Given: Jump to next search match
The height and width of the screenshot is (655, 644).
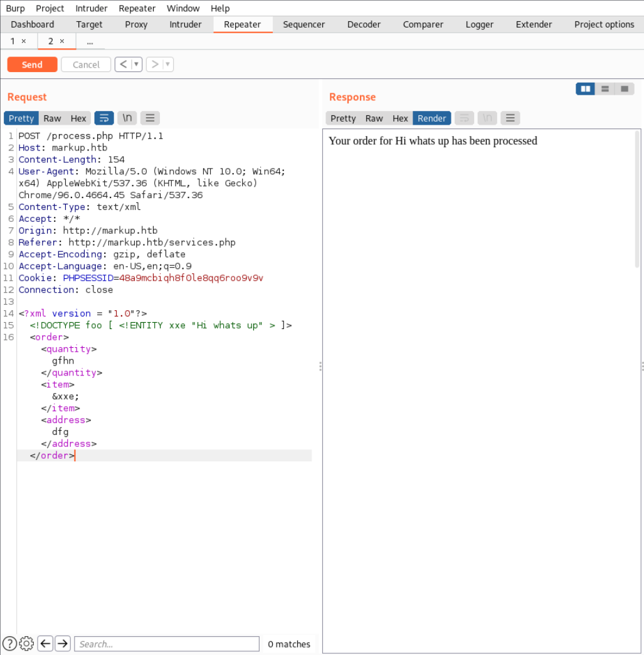Looking at the screenshot, I should coord(63,644).
